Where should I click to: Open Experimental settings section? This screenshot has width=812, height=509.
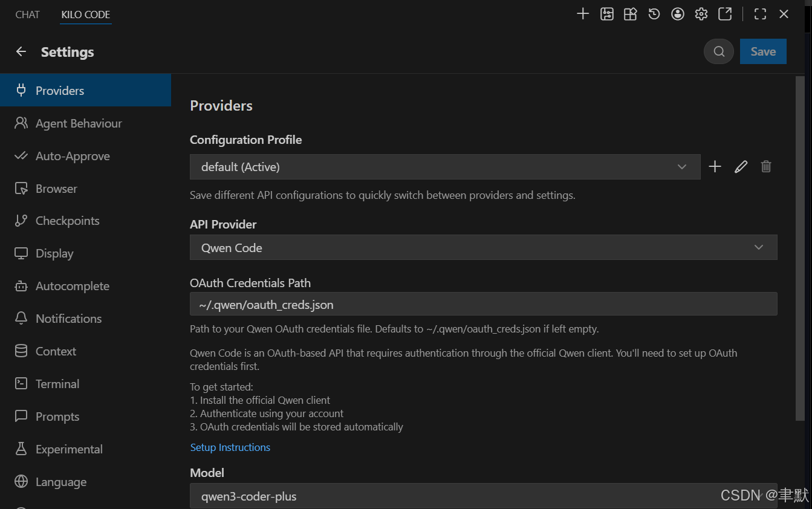[x=85, y=449]
